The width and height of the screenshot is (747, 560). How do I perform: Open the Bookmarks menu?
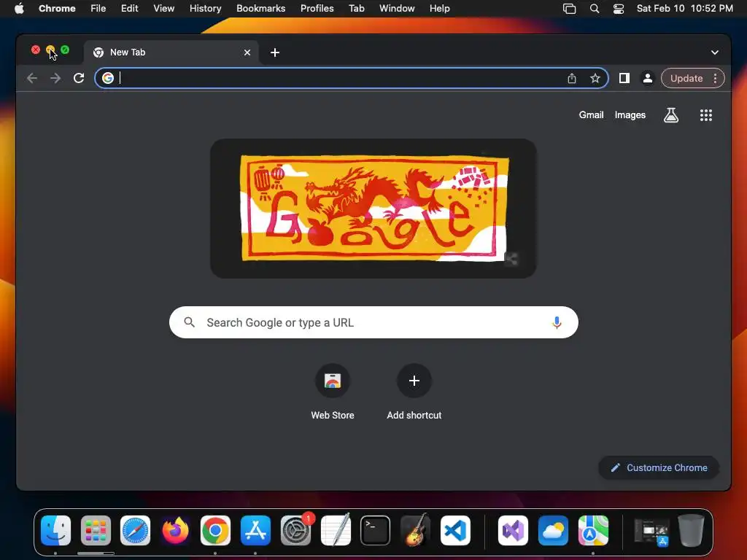click(x=260, y=8)
